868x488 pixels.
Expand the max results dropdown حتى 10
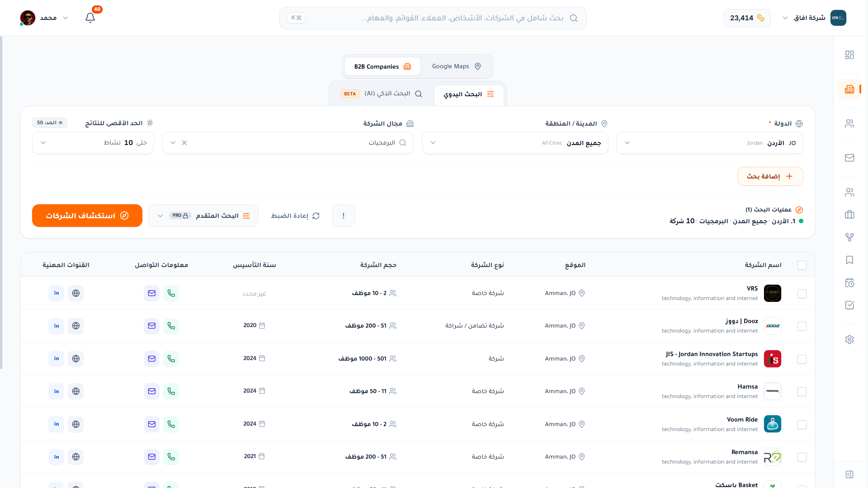[x=93, y=143]
